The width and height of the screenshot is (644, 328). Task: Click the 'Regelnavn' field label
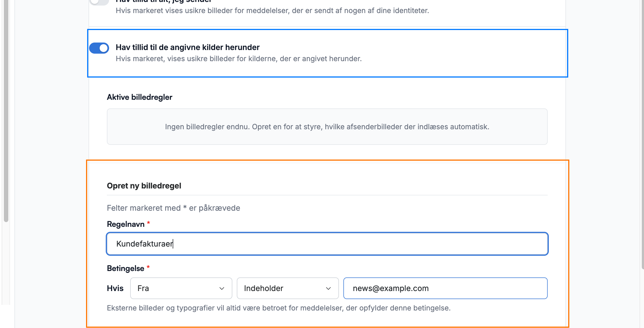pos(125,224)
